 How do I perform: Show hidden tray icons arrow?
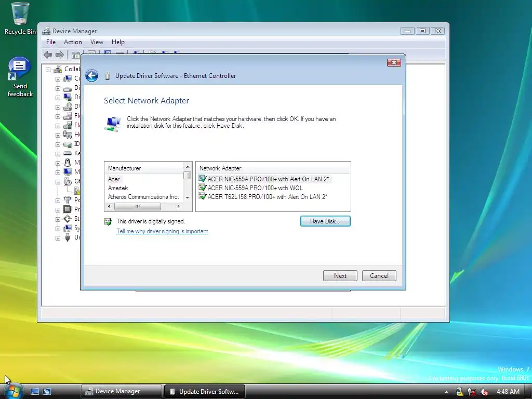coord(446,392)
